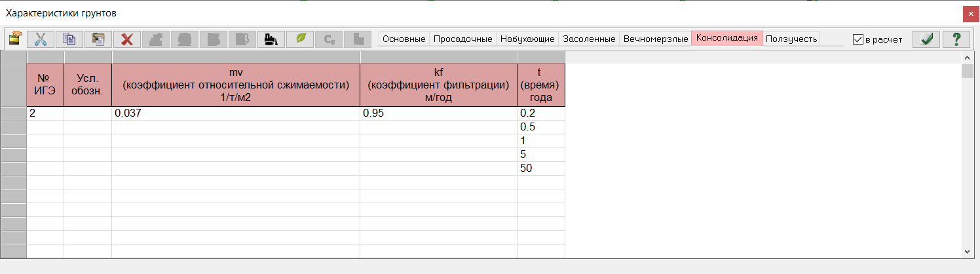Click the paste icon in toolbar
The height and width of the screenshot is (274, 980).
pos(98,39)
